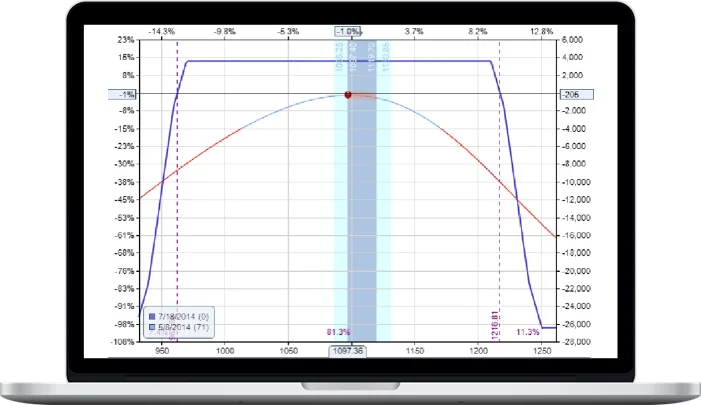
Task: Click the 1000 tick on the bottom price axis
Action: pos(224,352)
